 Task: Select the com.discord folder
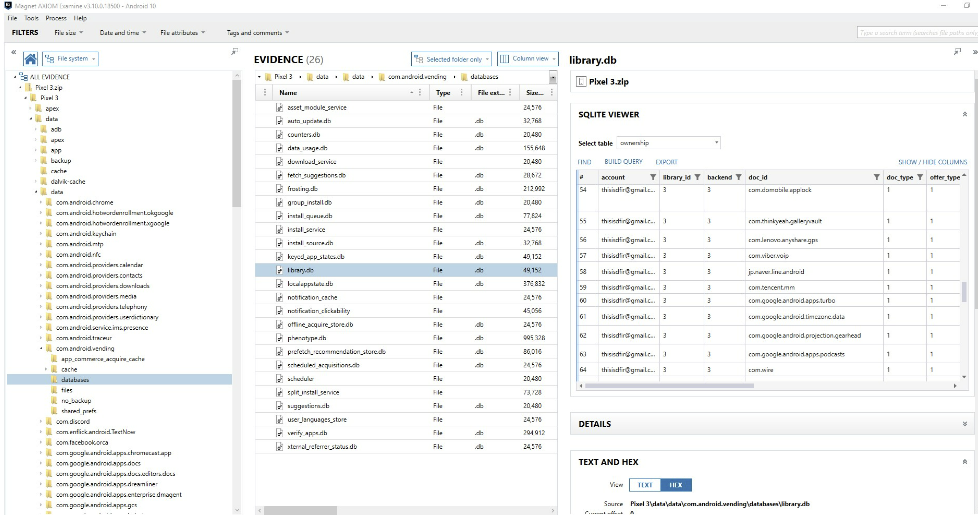click(x=72, y=421)
